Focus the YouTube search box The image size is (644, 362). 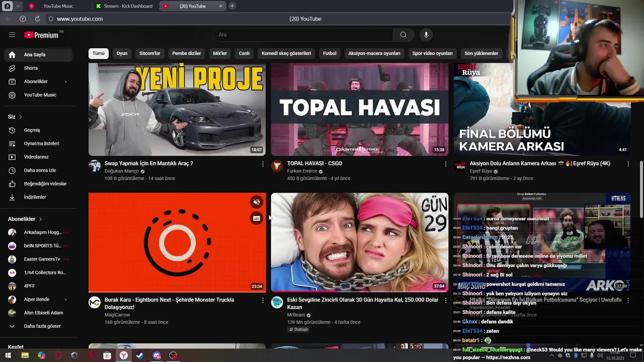[303, 35]
